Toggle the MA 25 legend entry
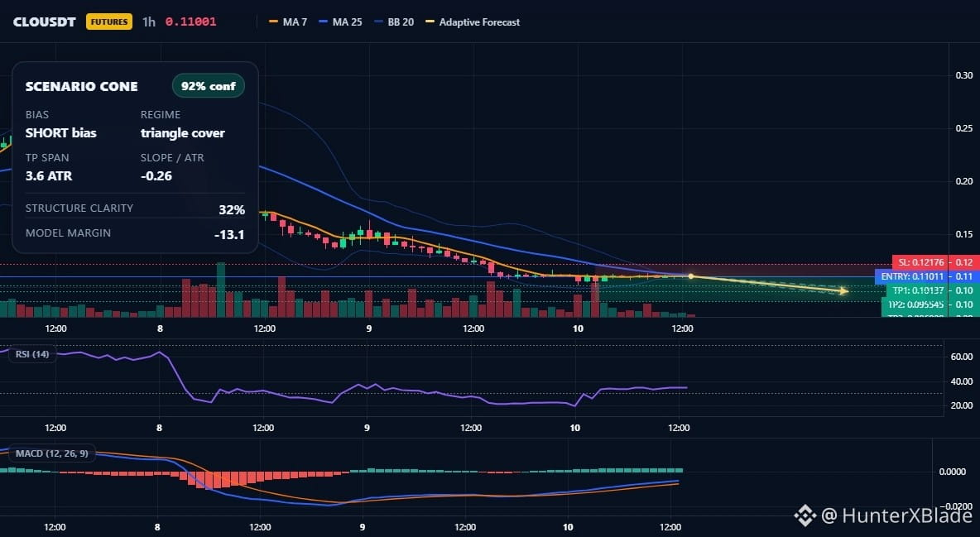The width and height of the screenshot is (980, 537). pos(341,22)
